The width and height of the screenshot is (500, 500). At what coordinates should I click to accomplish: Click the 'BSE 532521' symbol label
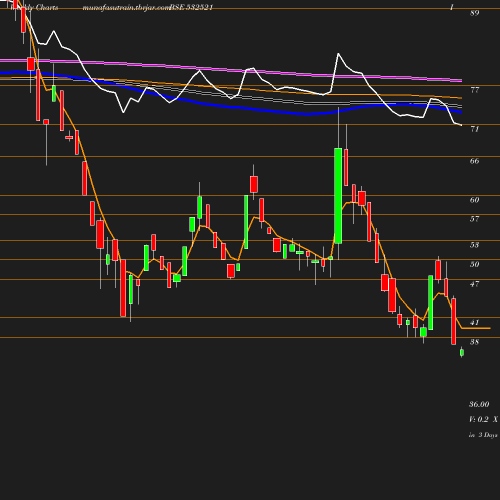pos(191,7)
